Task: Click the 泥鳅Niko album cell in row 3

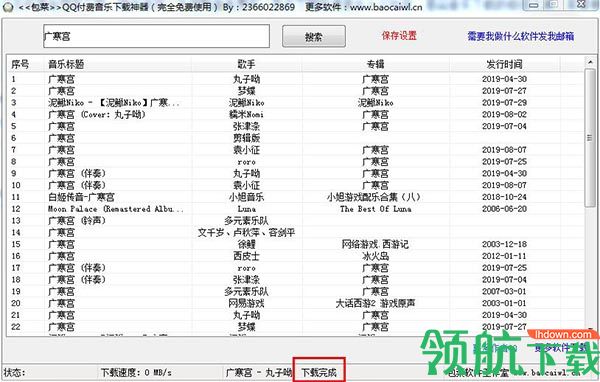Action: click(375, 103)
